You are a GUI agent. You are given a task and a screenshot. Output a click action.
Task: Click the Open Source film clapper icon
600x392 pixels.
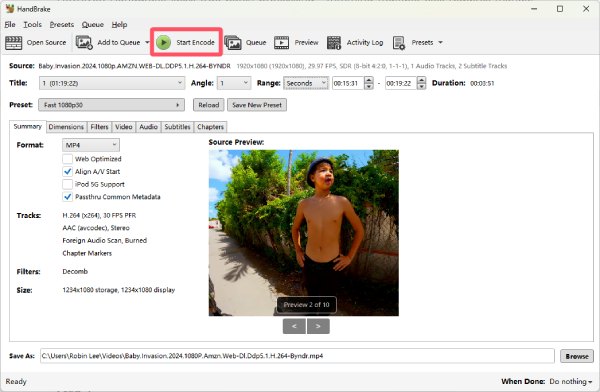click(x=13, y=42)
